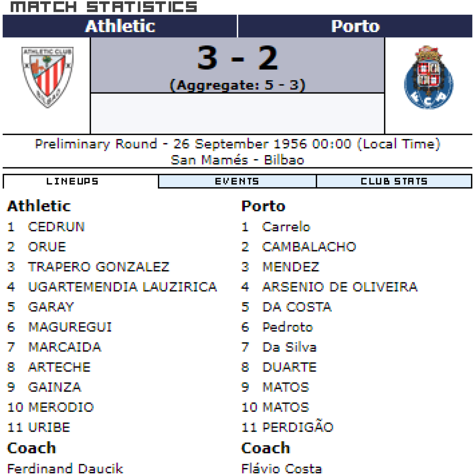Select the Lineups tab
This screenshot has width=475, height=476.
[73, 181]
